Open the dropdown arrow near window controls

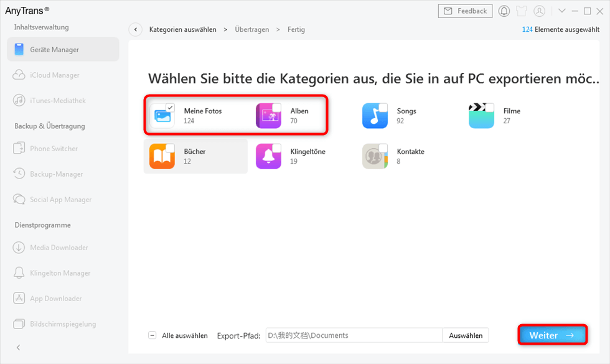[x=562, y=11]
